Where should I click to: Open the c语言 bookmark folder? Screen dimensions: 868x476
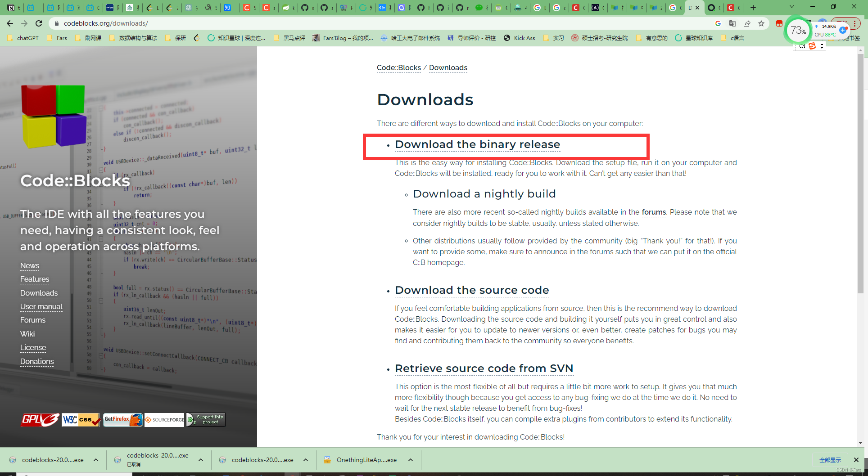click(x=732, y=38)
